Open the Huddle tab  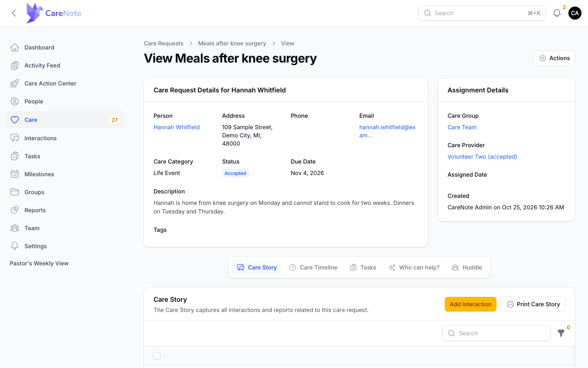[467, 267]
